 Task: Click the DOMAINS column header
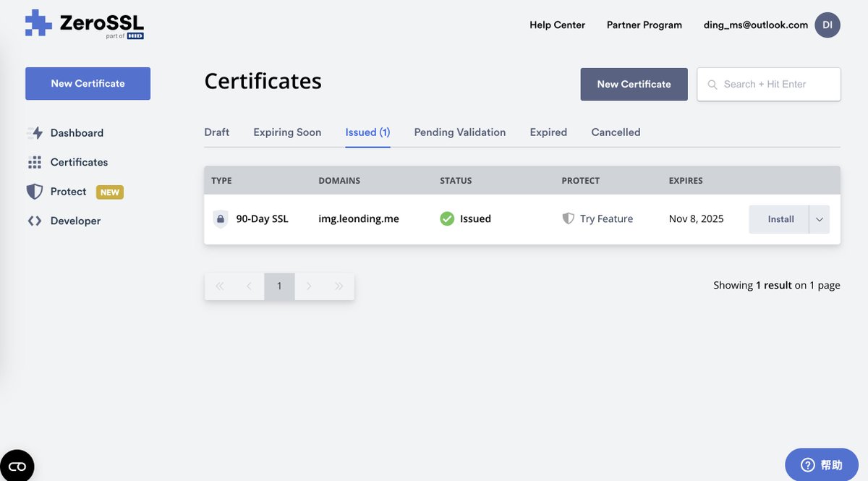[x=339, y=180]
